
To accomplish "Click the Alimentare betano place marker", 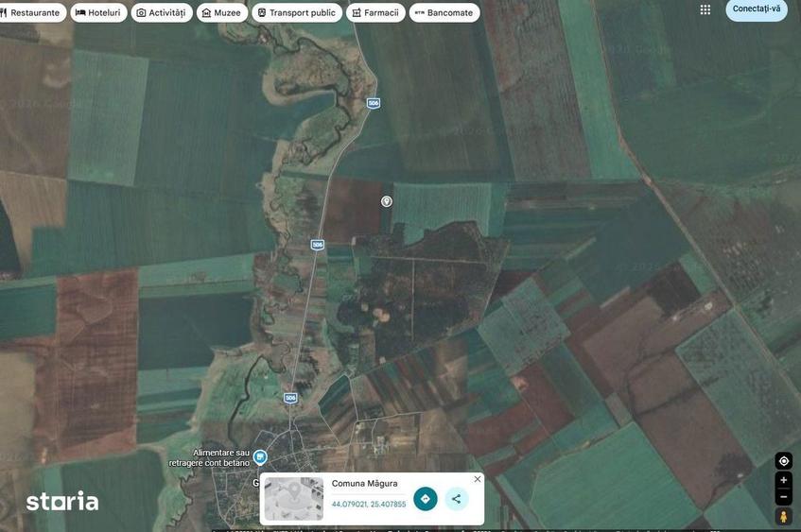I will [x=260, y=457].
